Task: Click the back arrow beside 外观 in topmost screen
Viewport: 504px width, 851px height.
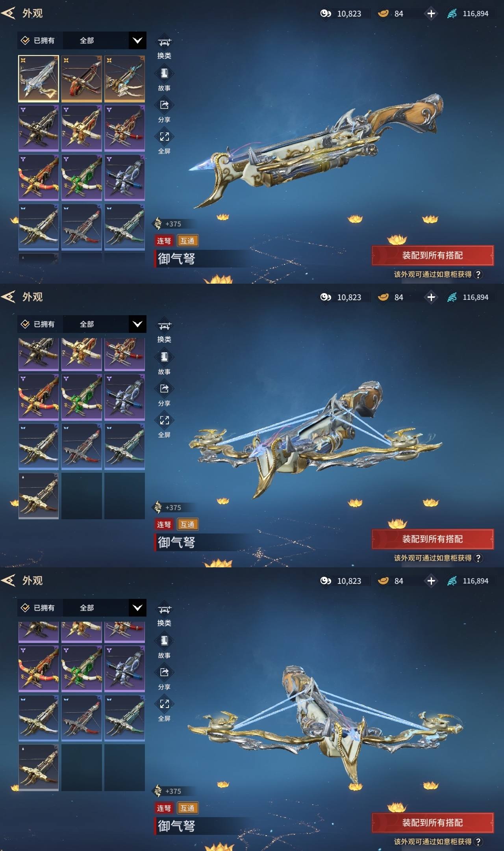Action: (8, 13)
